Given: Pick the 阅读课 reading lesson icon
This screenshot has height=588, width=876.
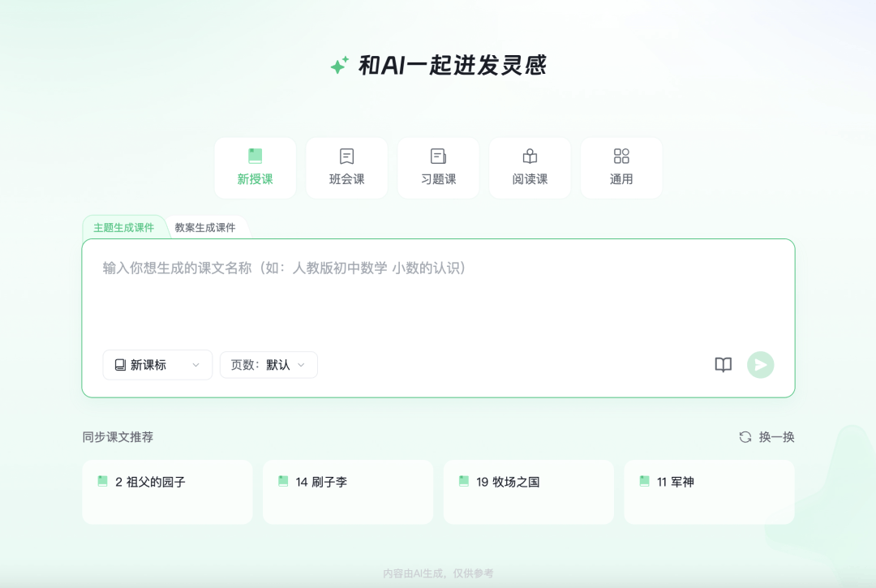Looking at the screenshot, I should tap(530, 157).
